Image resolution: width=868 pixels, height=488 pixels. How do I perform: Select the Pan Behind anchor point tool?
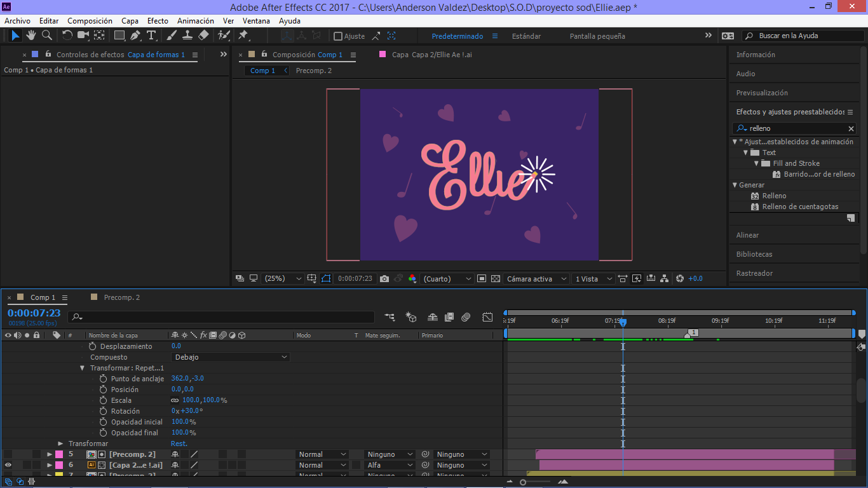point(100,36)
